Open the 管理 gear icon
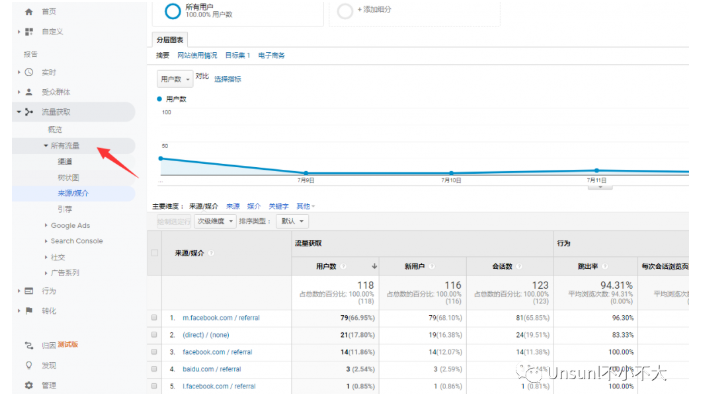This screenshot has height=394, width=705. point(29,385)
